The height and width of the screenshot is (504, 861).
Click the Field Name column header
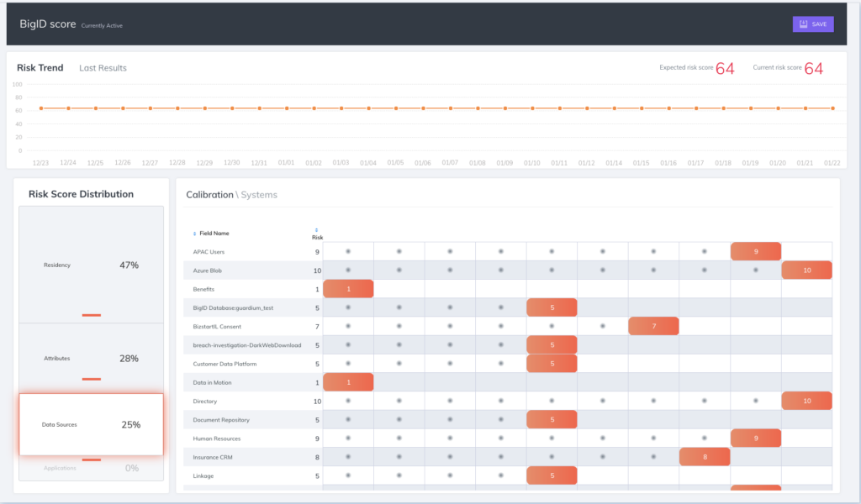[x=214, y=234]
